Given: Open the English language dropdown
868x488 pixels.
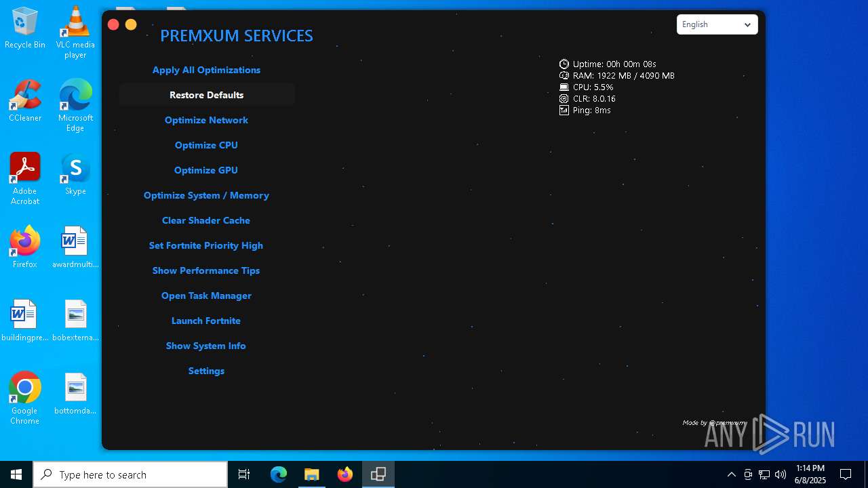Looking at the screenshot, I should [x=717, y=24].
